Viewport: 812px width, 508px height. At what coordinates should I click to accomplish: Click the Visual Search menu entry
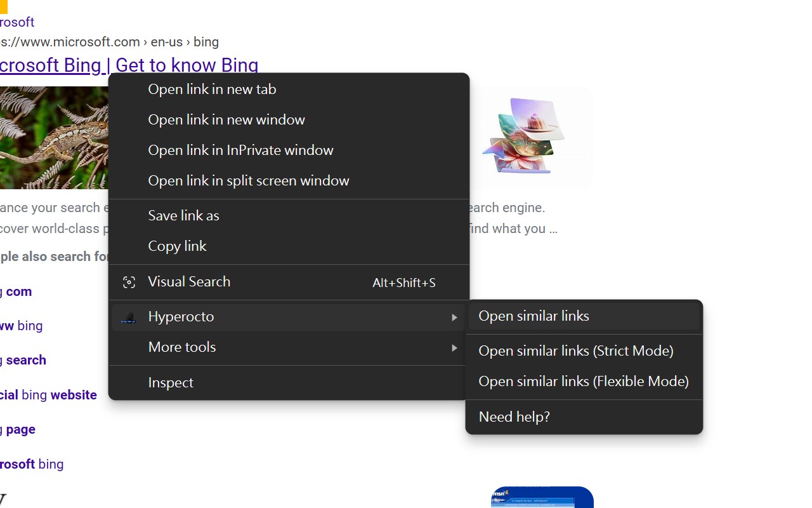289,282
